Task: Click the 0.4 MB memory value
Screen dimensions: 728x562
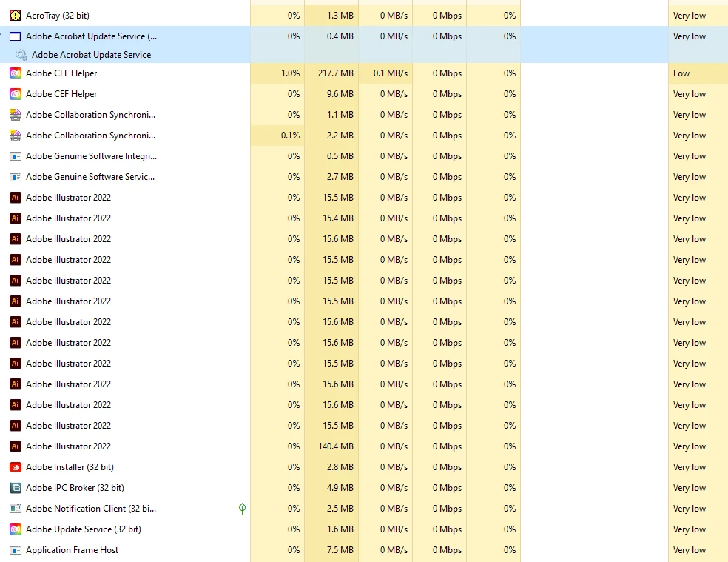Action: pyautogui.click(x=340, y=36)
